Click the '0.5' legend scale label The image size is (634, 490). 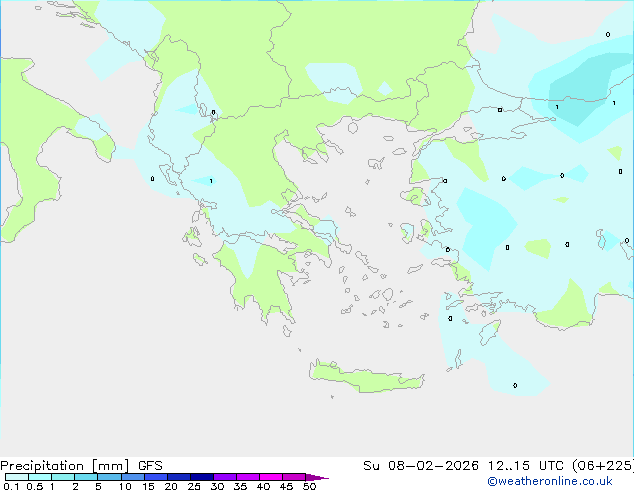[x=34, y=486]
